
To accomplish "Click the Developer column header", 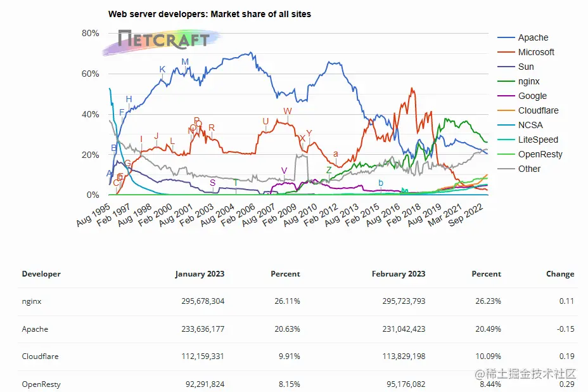I will point(41,274).
